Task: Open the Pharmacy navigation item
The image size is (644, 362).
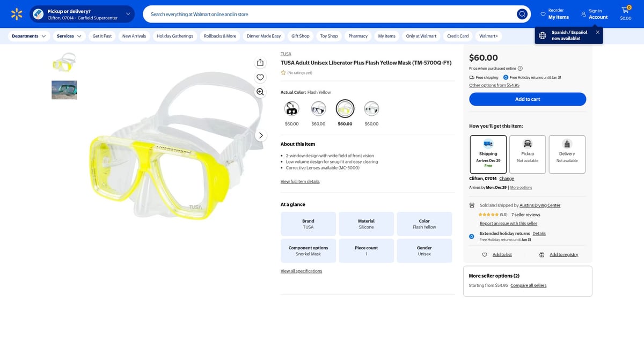Action: 357,36
